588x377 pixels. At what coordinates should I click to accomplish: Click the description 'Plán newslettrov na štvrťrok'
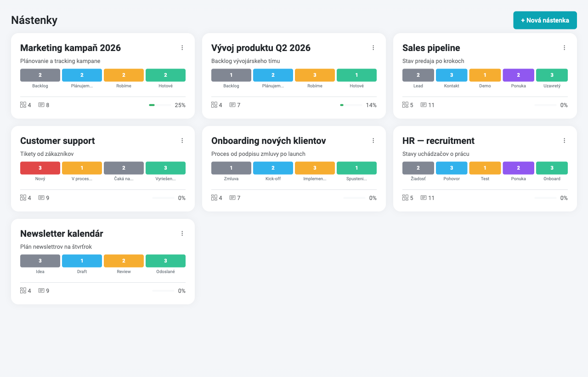pos(56,246)
